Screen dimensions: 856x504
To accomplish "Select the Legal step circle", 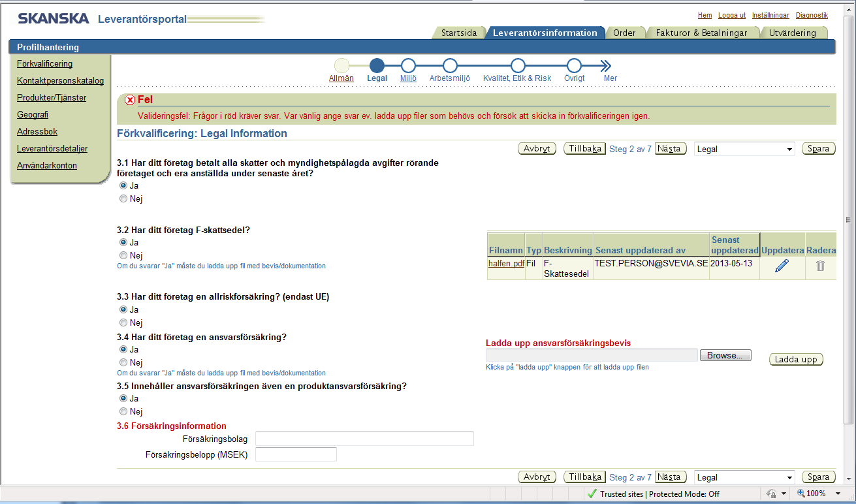I will [377, 65].
